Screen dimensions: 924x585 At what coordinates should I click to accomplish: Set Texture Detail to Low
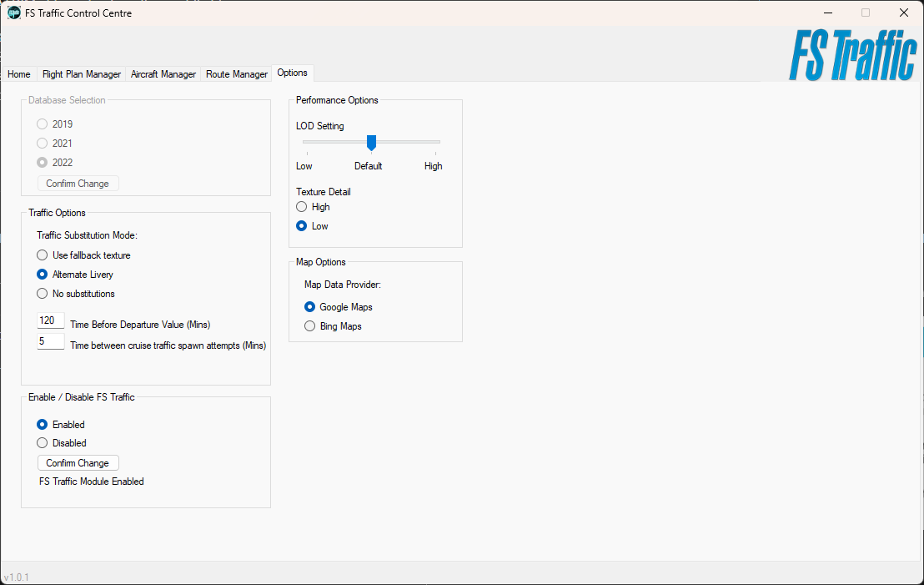point(302,226)
